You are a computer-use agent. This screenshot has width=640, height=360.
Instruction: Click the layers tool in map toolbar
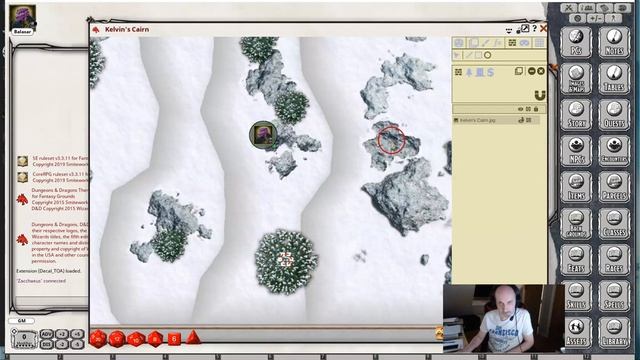[x=473, y=43]
